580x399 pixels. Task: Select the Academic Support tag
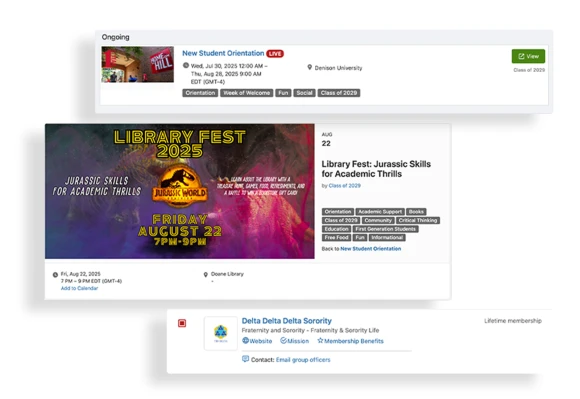[380, 212]
